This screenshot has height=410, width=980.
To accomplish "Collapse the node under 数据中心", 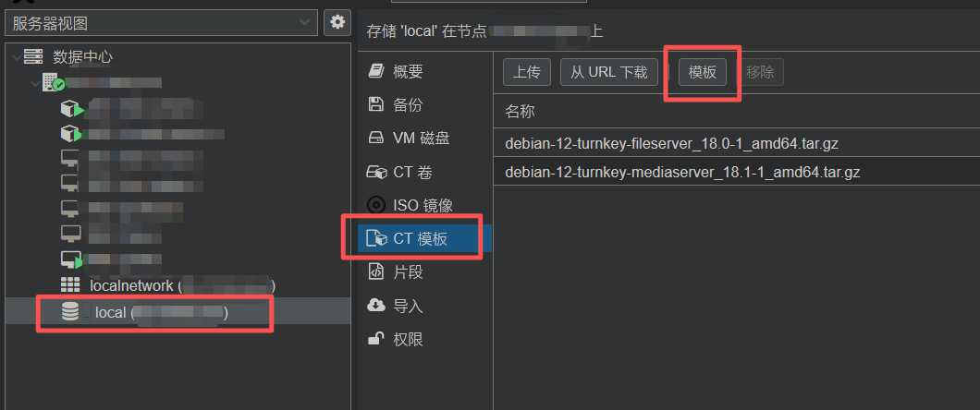I will click(x=34, y=82).
